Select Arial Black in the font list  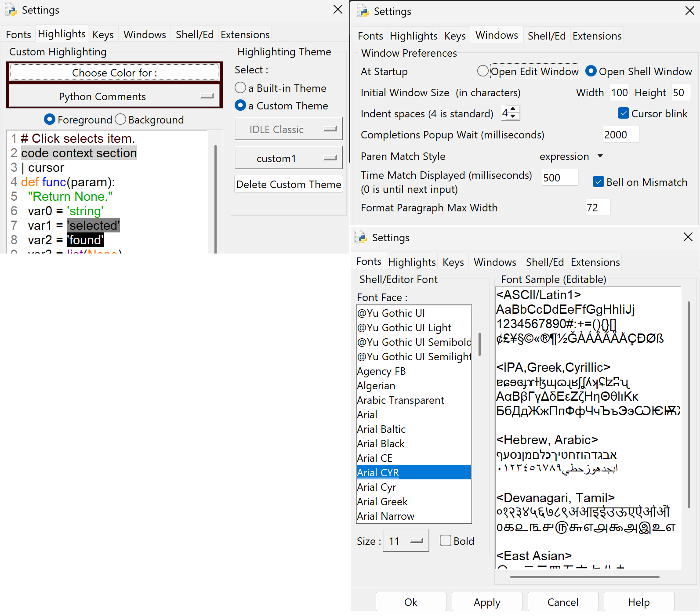coord(381,444)
